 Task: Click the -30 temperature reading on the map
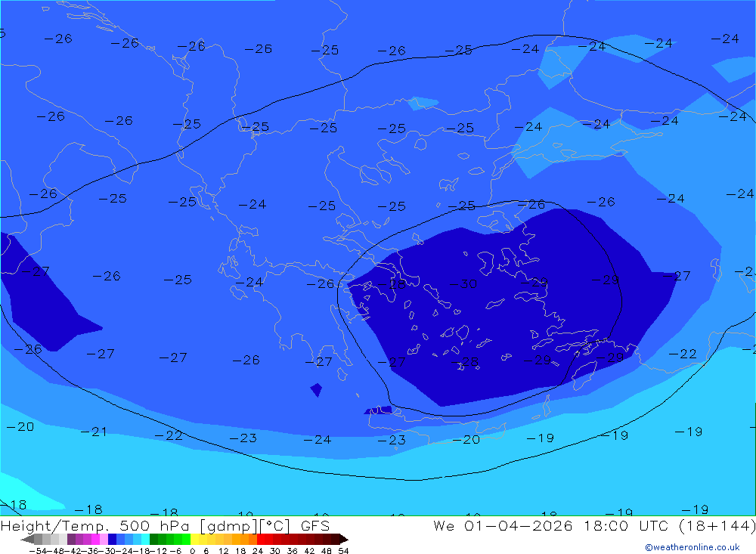(x=463, y=284)
